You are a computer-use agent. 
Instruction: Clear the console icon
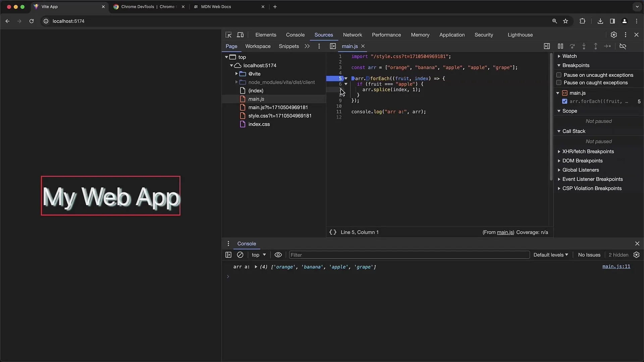click(x=240, y=255)
